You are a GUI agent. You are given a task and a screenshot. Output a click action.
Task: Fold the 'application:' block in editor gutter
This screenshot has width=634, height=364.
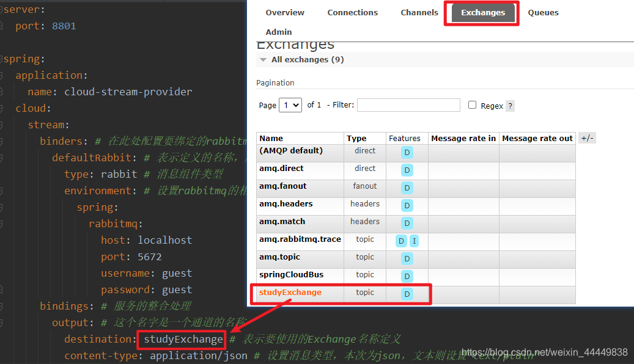pyautogui.click(x=1, y=75)
